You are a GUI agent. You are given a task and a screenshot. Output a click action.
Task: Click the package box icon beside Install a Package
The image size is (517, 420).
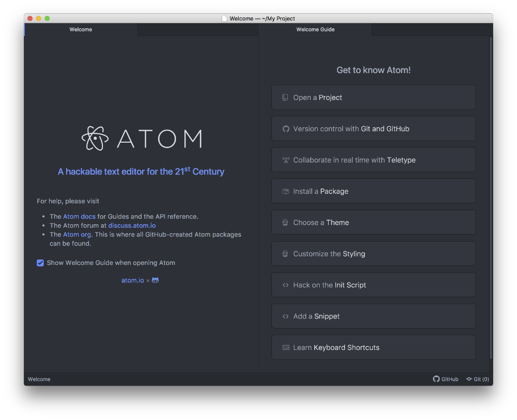click(286, 191)
